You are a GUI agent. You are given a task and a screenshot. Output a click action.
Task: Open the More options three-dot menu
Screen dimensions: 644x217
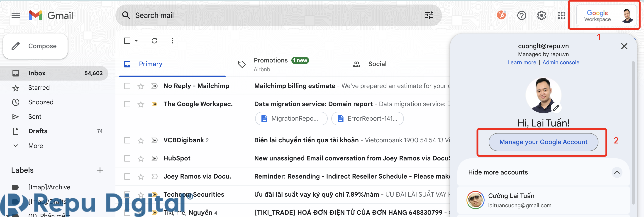(173, 41)
